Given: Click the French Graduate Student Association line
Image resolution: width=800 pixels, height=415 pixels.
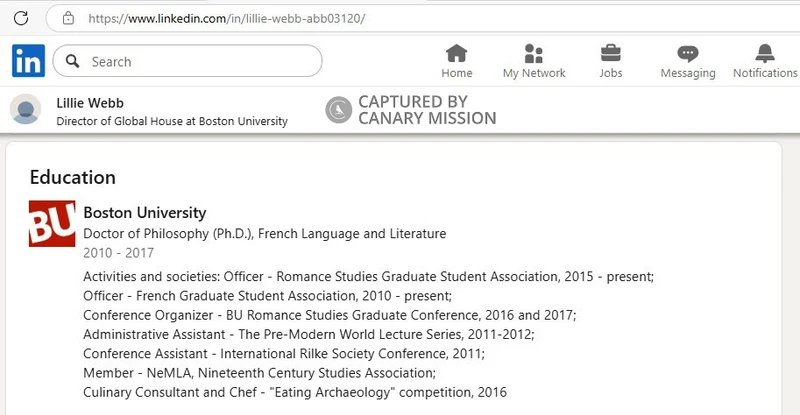Looking at the screenshot, I should tap(267, 296).
